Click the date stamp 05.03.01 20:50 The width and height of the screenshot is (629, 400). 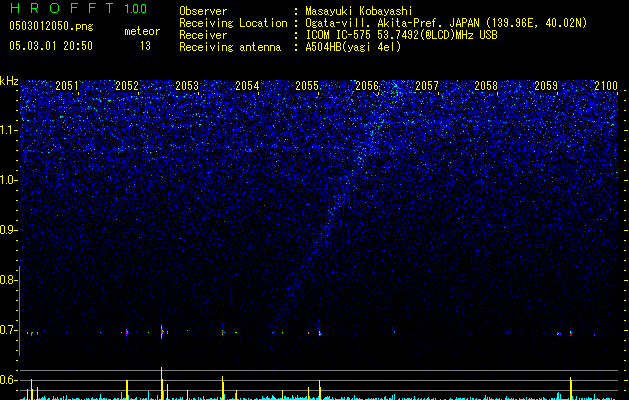(x=51, y=46)
